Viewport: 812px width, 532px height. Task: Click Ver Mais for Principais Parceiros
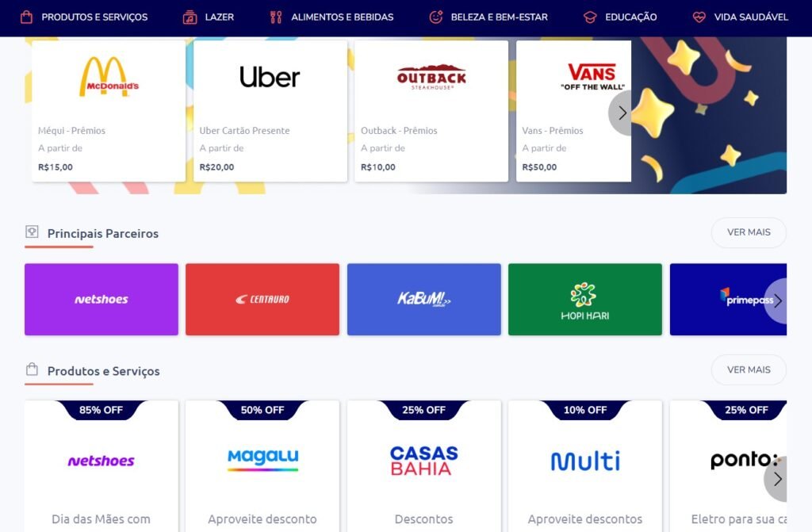(749, 232)
